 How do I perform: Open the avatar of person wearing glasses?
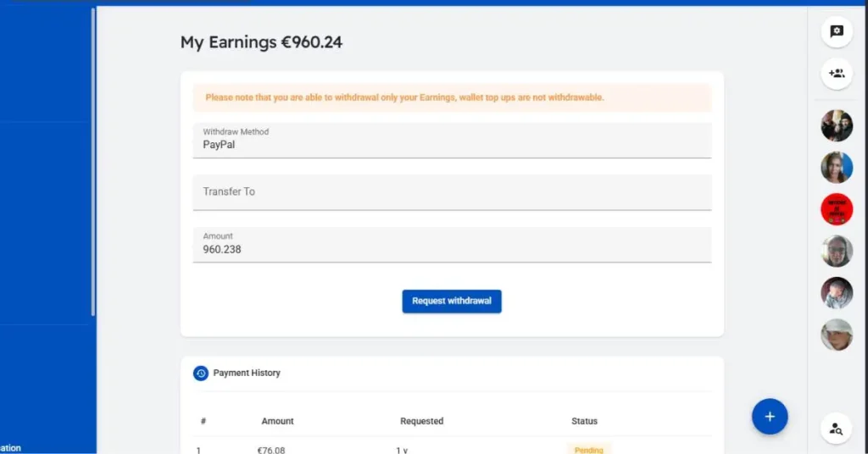tap(837, 251)
